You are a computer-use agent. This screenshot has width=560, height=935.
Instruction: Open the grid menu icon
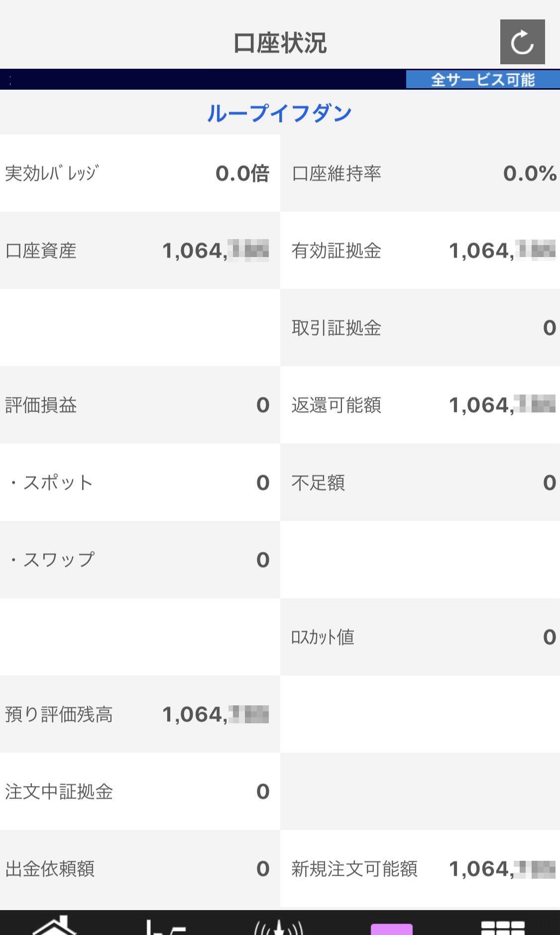[x=503, y=928]
